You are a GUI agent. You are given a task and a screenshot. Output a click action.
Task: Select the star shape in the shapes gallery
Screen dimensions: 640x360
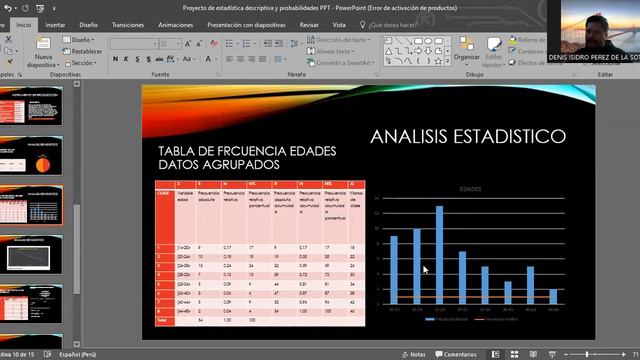coord(438,61)
